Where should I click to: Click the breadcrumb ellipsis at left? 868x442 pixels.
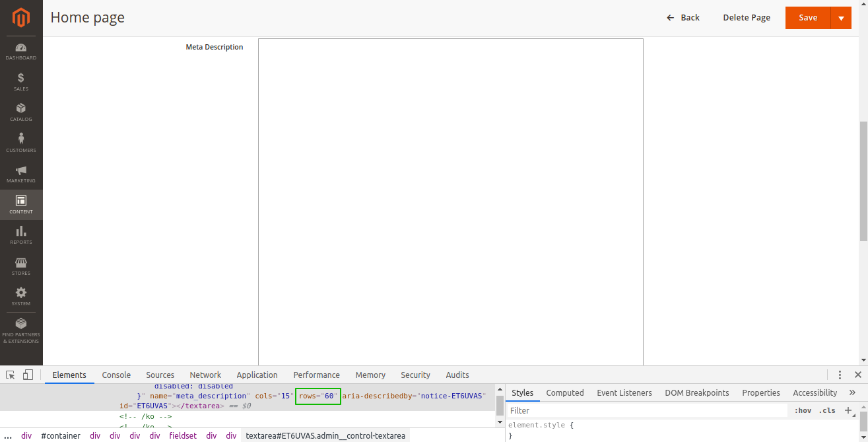(x=7, y=435)
